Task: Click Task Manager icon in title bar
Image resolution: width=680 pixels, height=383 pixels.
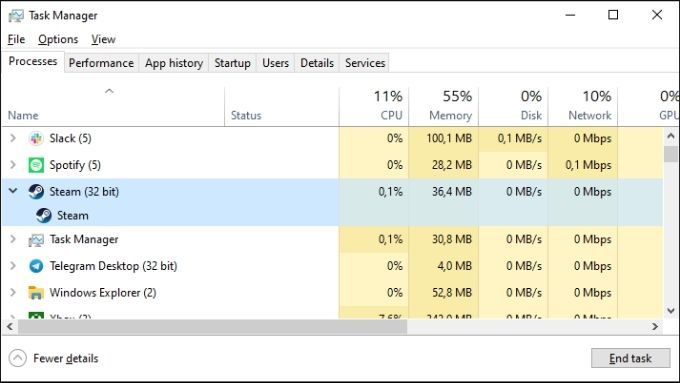Action: pyautogui.click(x=16, y=16)
